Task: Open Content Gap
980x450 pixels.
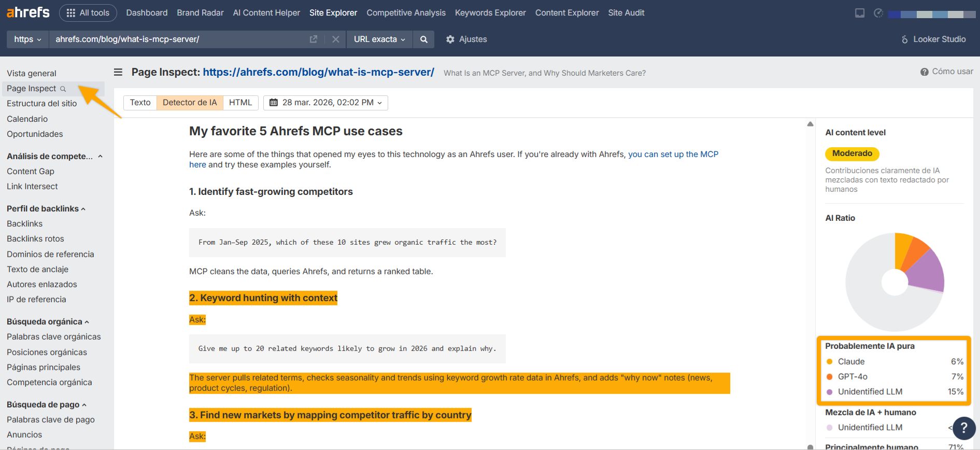Action: pos(31,172)
